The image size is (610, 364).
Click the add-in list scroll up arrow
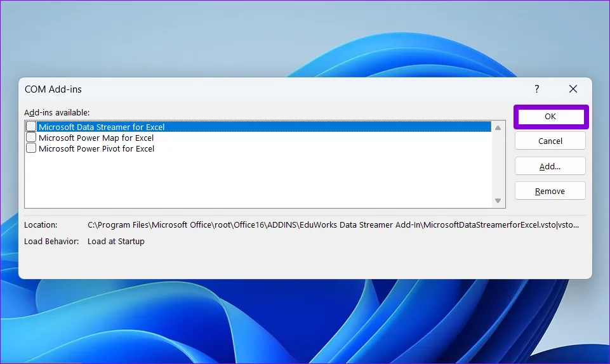click(x=498, y=128)
